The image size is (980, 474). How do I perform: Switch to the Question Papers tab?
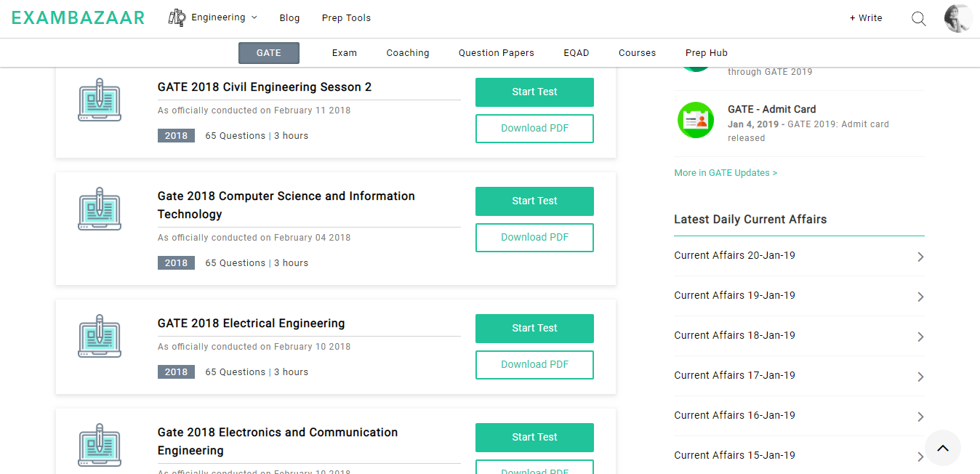coord(496,53)
